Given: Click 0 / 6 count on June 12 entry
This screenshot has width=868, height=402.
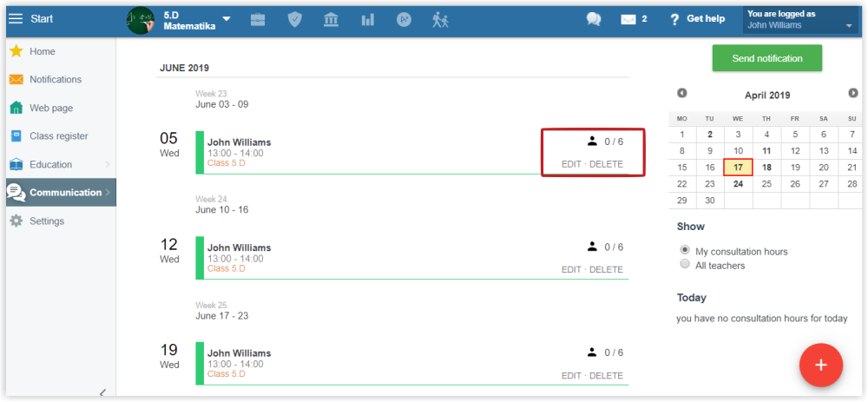Looking at the screenshot, I should pos(614,247).
